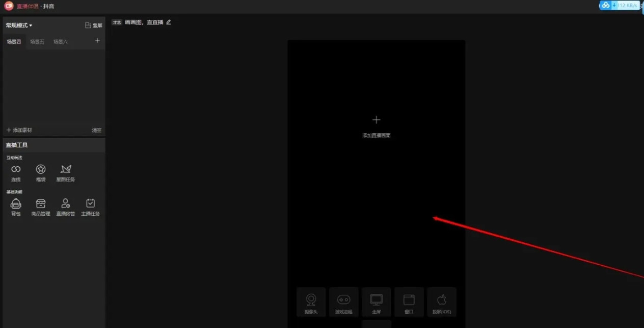Switch to the 场景六 scene tab

(x=61, y=42)
